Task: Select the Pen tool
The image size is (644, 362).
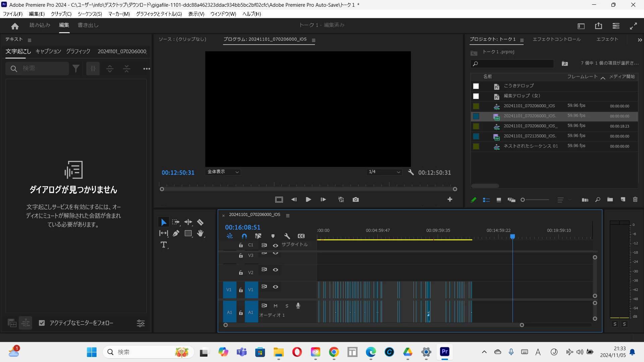Action: tap(176, 234)
